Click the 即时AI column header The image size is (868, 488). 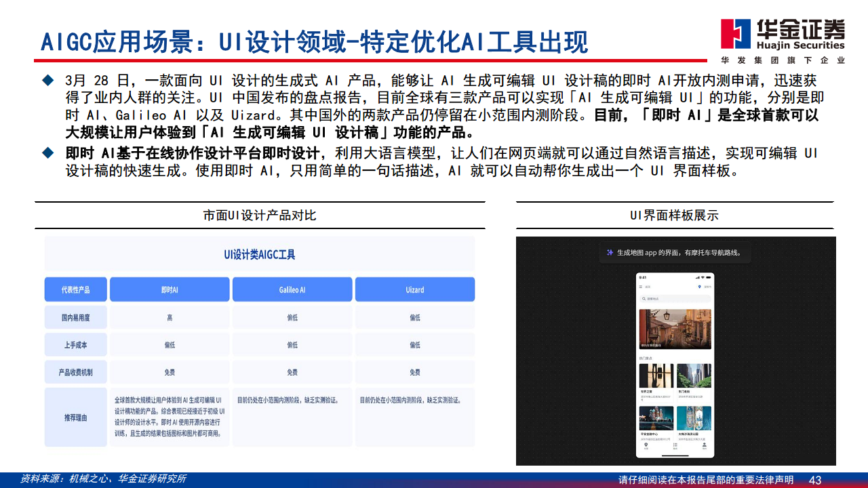pyautogui.click(x=170, y=289)
